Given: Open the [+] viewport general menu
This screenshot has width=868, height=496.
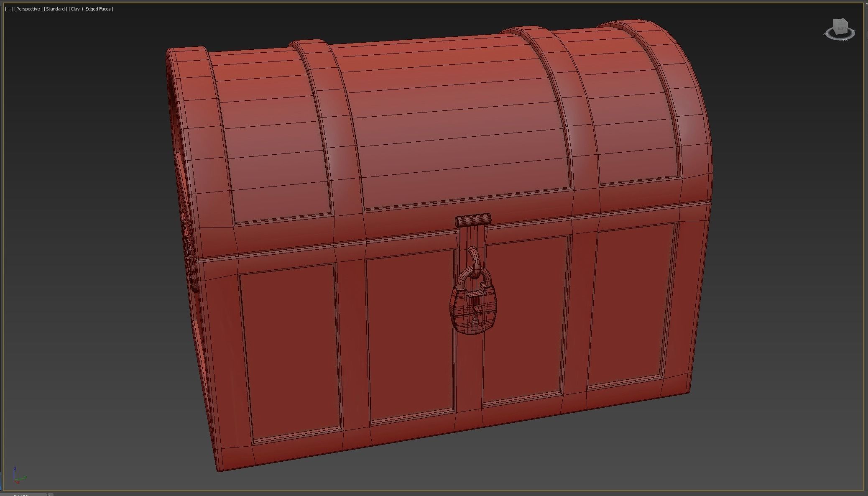Looking at the screenshot, I should [9, 9].
